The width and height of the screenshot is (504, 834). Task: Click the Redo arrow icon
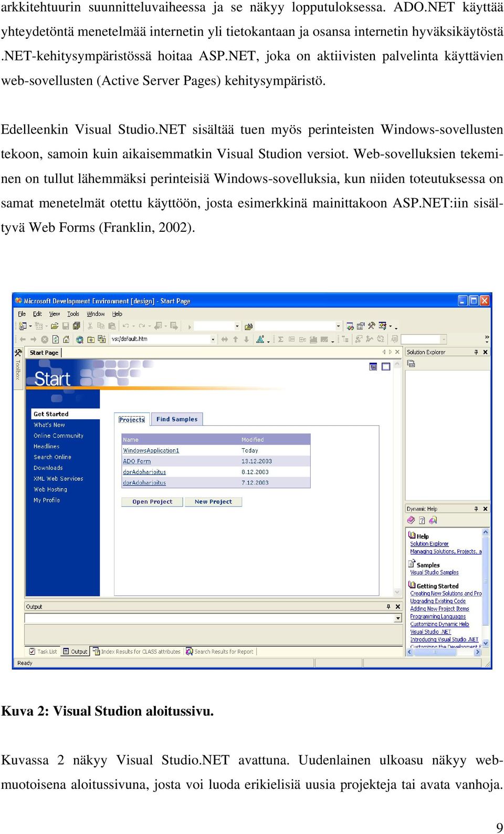[x=142, y=326]
